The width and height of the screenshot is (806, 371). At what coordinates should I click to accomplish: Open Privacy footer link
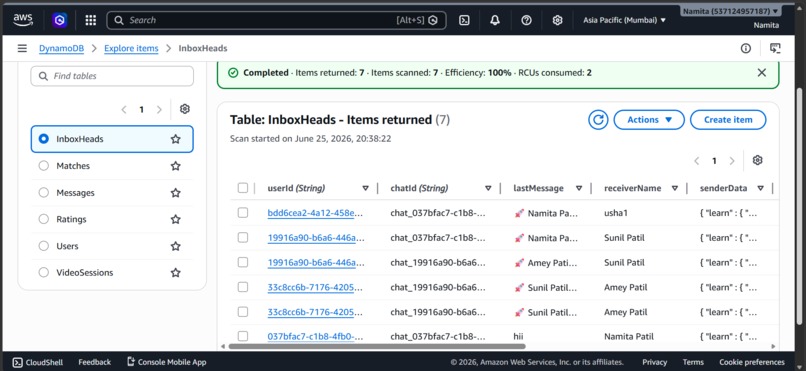pos(654,362)
